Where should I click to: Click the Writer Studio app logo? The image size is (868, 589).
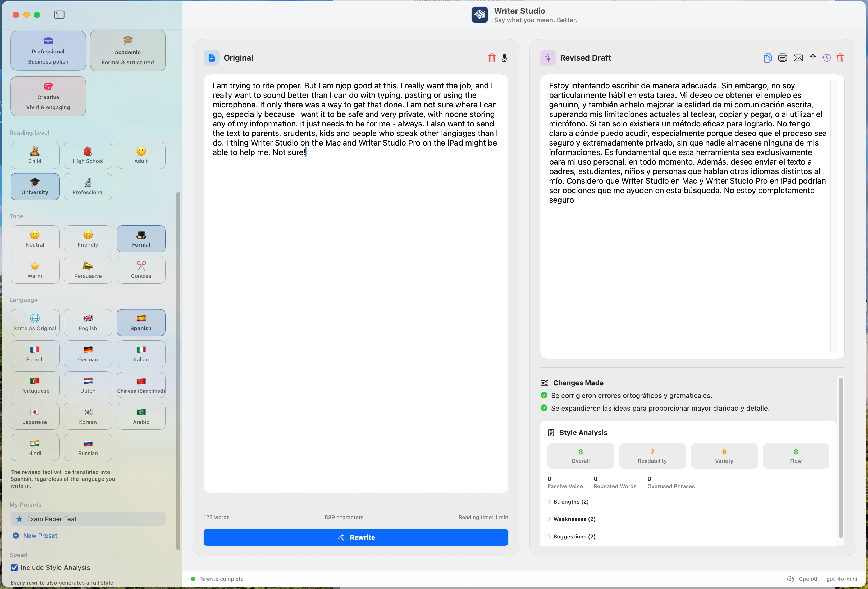(x=479, y=15)
